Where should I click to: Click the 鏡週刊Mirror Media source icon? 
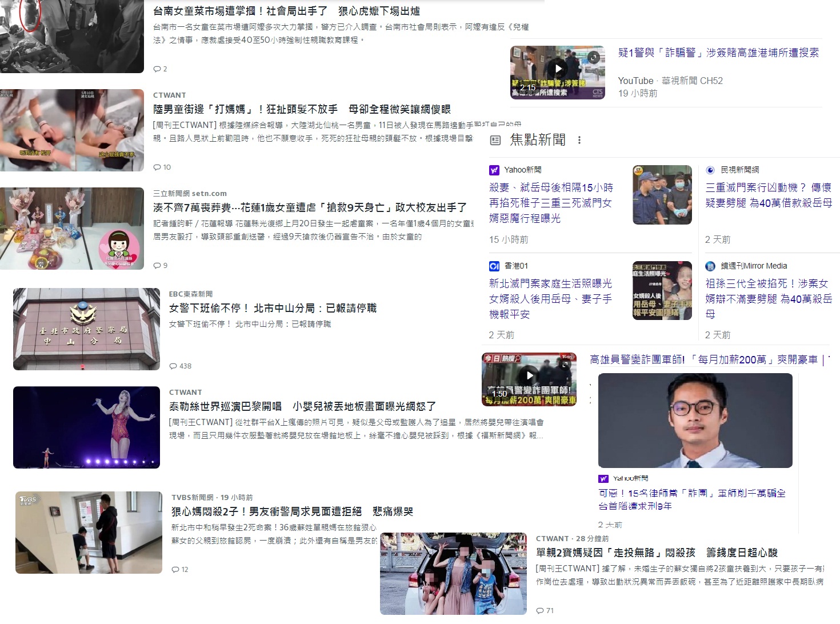pos(710,266)
